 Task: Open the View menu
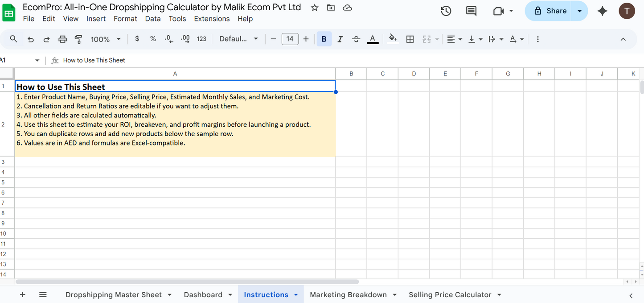coord(70,19)
